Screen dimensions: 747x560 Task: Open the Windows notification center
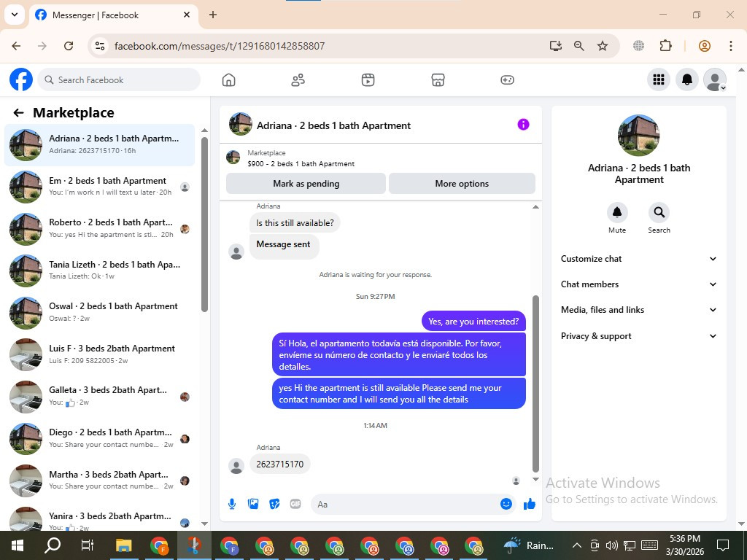tap(723, 545)
